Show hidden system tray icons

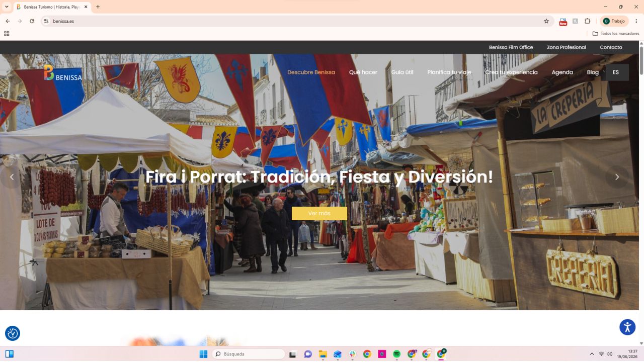[x=592, y=354]
